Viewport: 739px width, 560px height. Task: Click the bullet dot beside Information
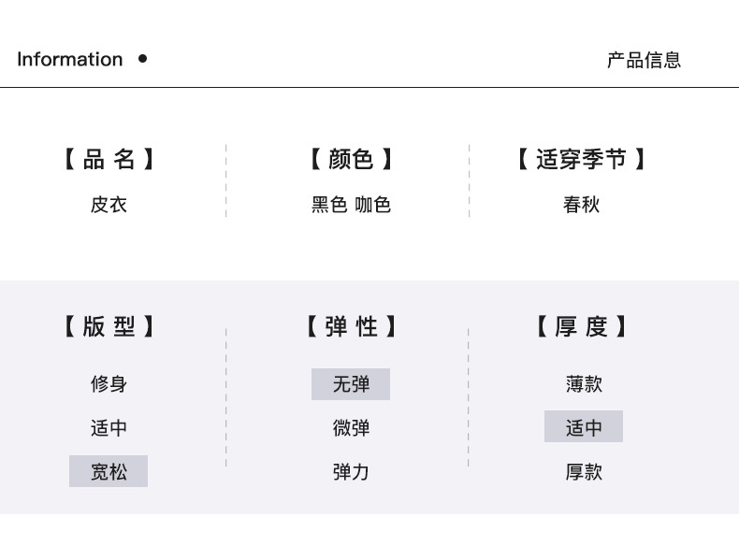(142, 59)
